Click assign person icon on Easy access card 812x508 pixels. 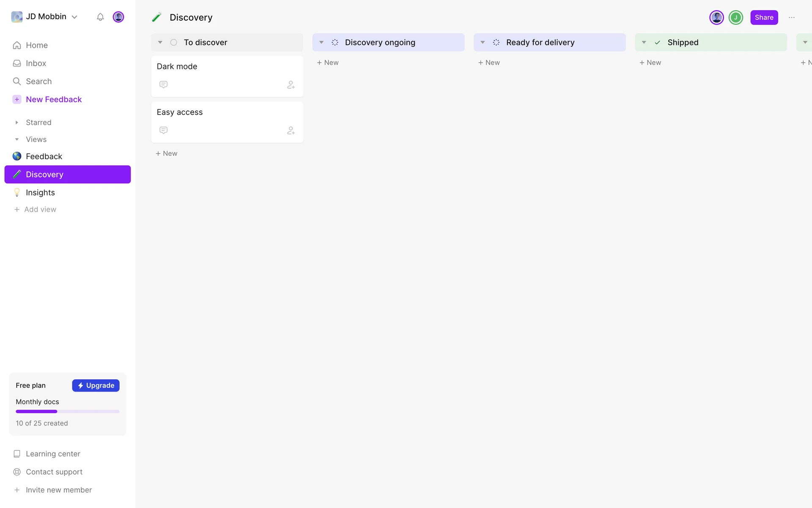coord(291,130)
